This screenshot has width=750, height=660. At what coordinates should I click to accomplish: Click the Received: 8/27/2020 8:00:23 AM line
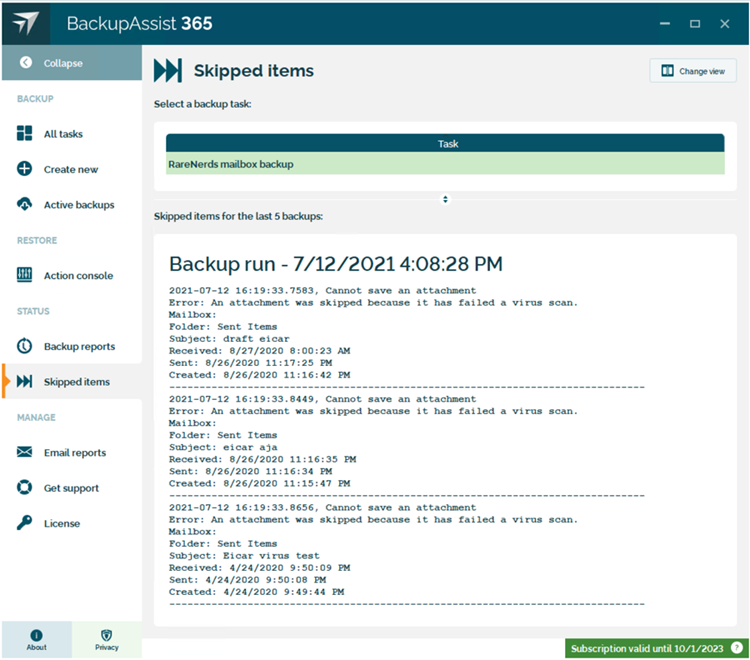259,351
